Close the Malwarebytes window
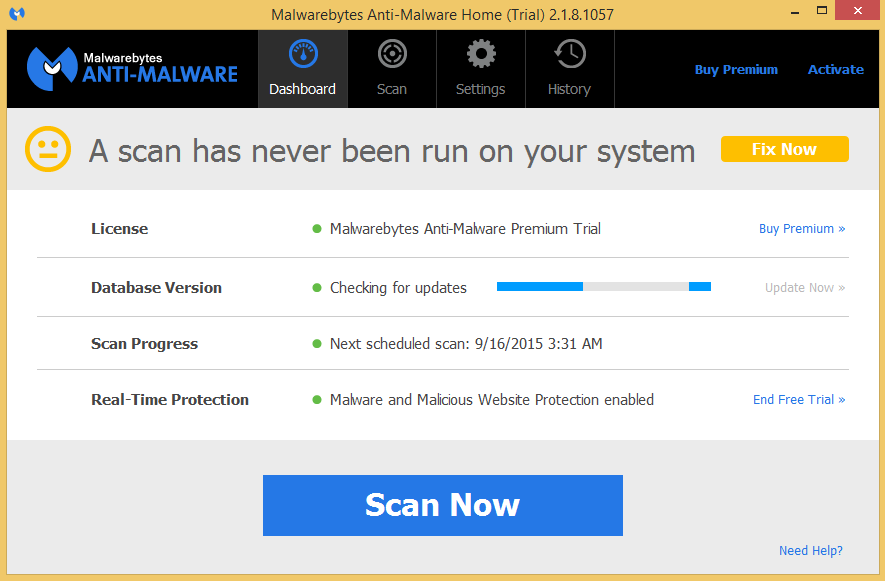 (x=858, y=10)
